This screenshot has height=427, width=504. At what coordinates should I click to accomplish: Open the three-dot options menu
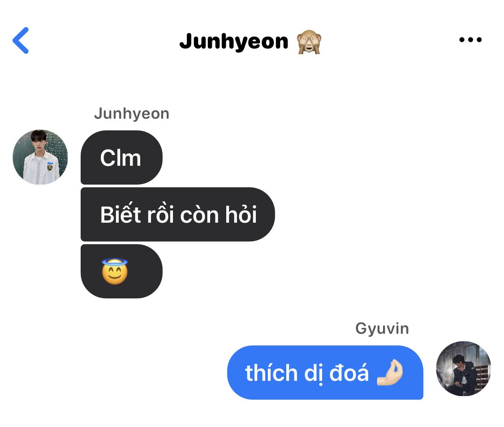[x=470, y=40]
